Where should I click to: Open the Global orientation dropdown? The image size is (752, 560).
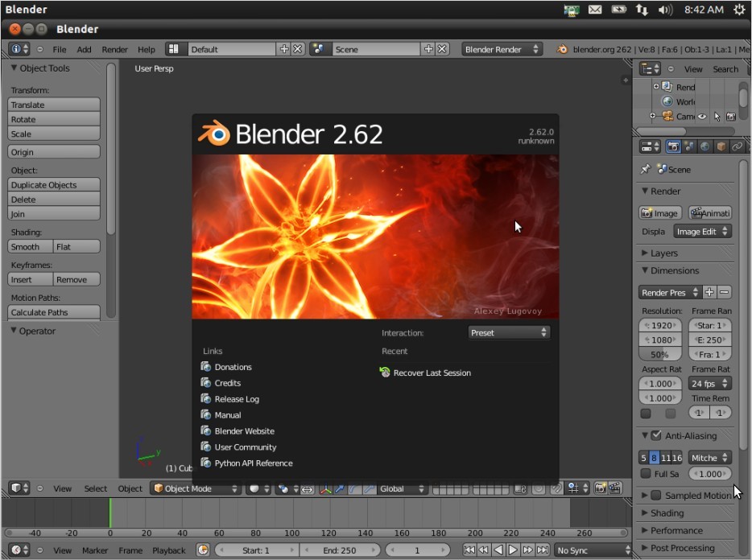coord(402,488)
